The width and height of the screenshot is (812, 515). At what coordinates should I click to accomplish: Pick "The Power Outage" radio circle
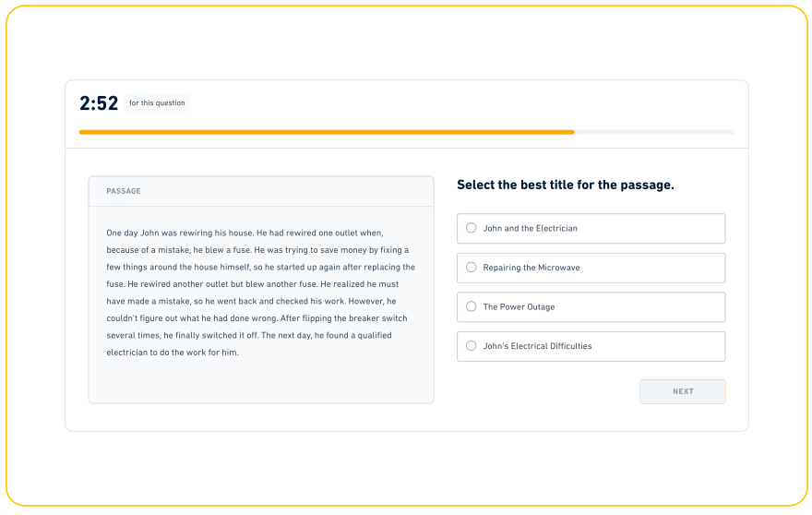(472, 306)
